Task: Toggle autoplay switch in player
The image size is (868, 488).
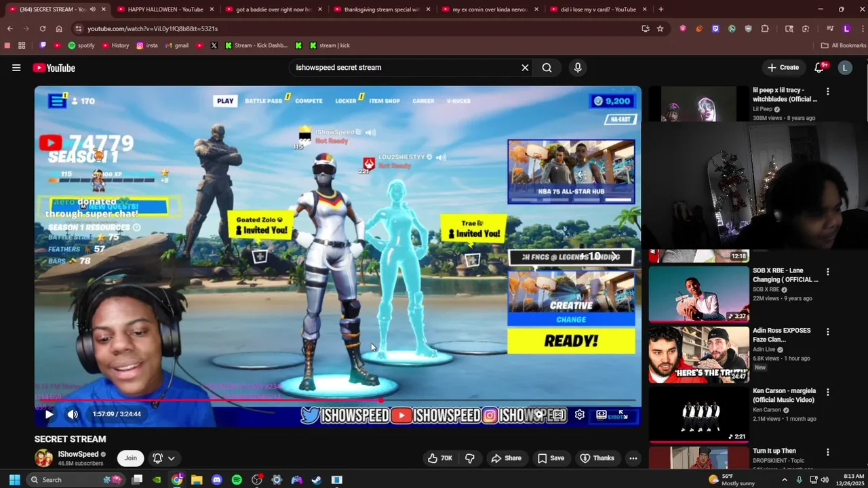Action: click(x=538, y=414)
